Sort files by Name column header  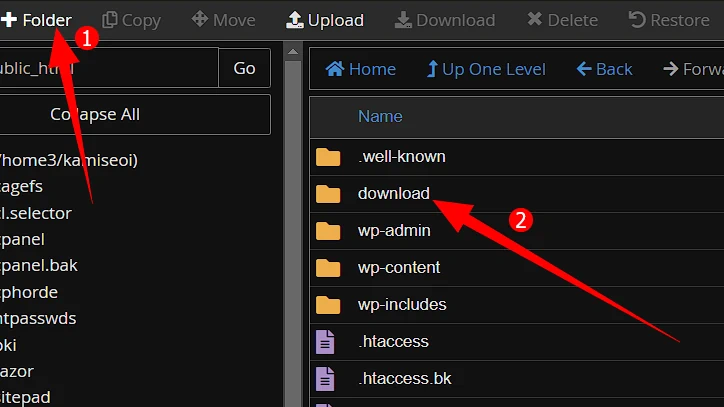pyautogui.click(x=380, y=116)
